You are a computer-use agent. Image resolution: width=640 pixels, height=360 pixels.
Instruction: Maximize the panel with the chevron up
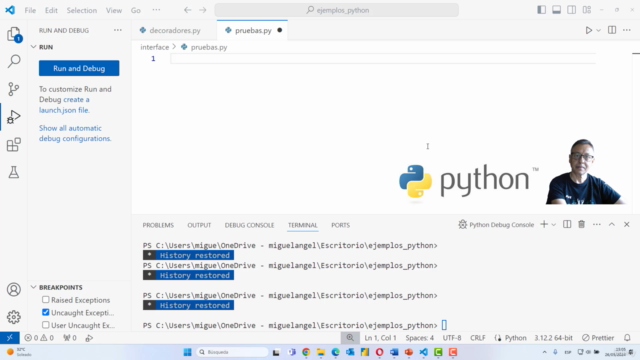pos(611,224)
